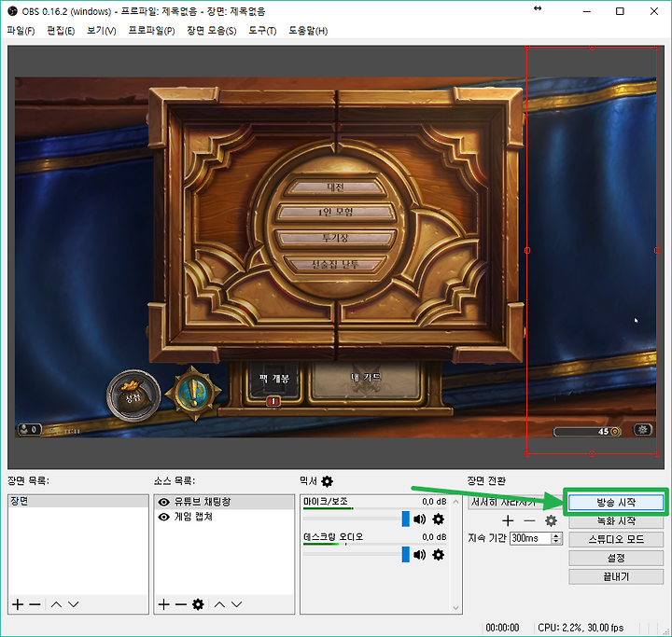Select the 유튜브 채팅창 source row
Viewport: 672px width, 637px height.
click(224, 502)
